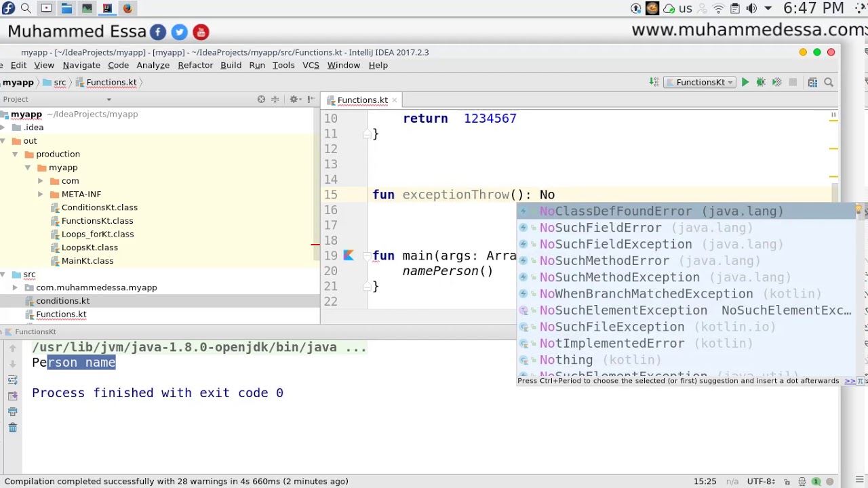Open the Edit menu
Screen dimensions: 868x488
click(18, 65)
